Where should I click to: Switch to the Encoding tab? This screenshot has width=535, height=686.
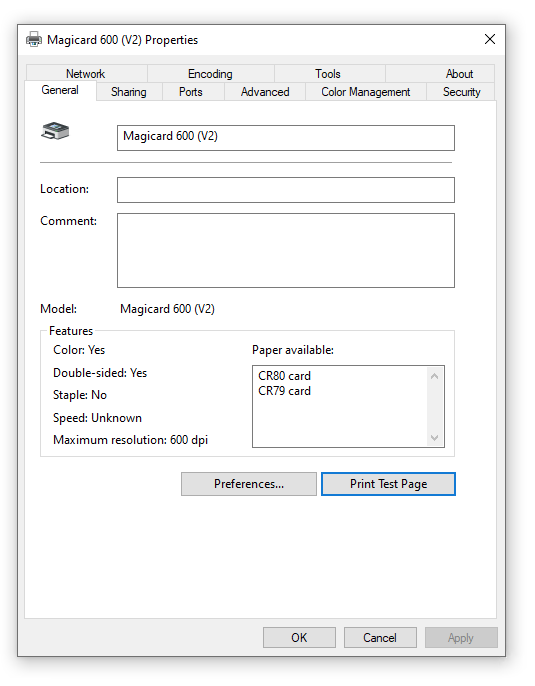[x=210, y=74]
